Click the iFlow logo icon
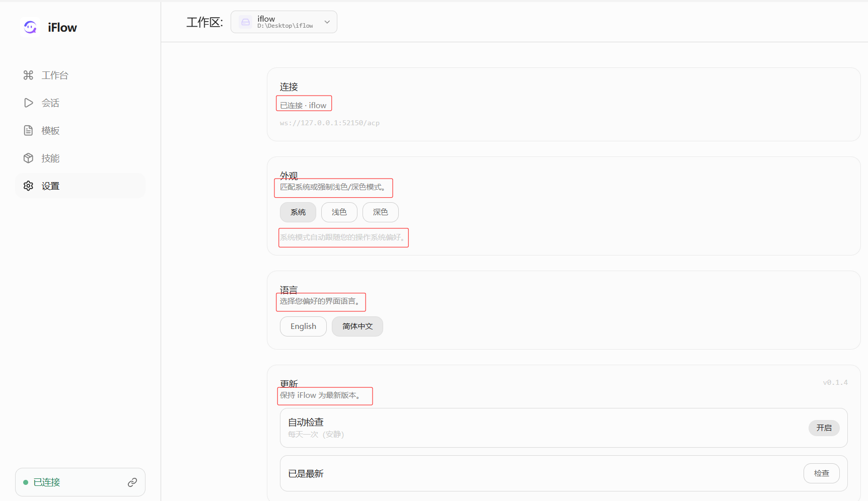Screen dimensions: 868x501 point(30,27)
